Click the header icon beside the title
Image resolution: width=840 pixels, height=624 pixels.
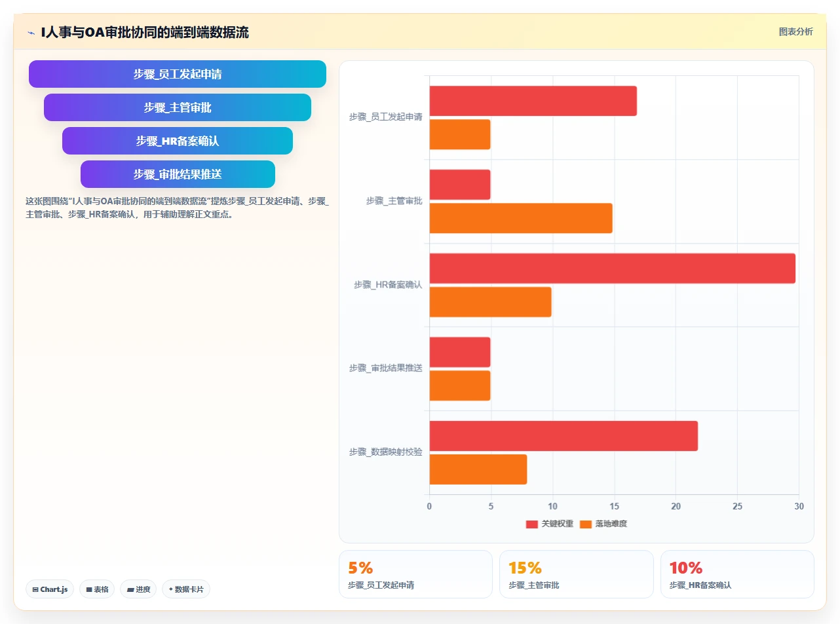pos(31,33)
